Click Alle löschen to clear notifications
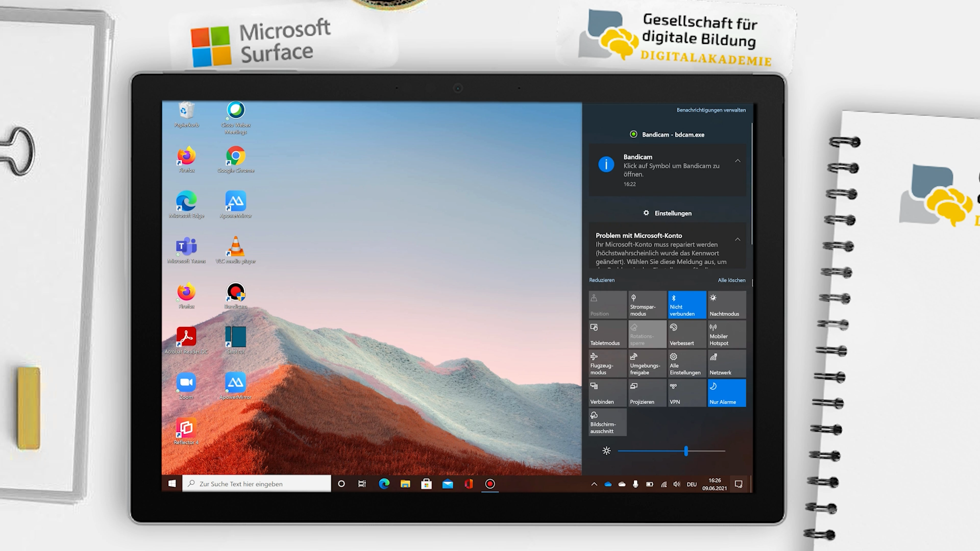Viewport: 980px width, 551px height. pos(731,280)
